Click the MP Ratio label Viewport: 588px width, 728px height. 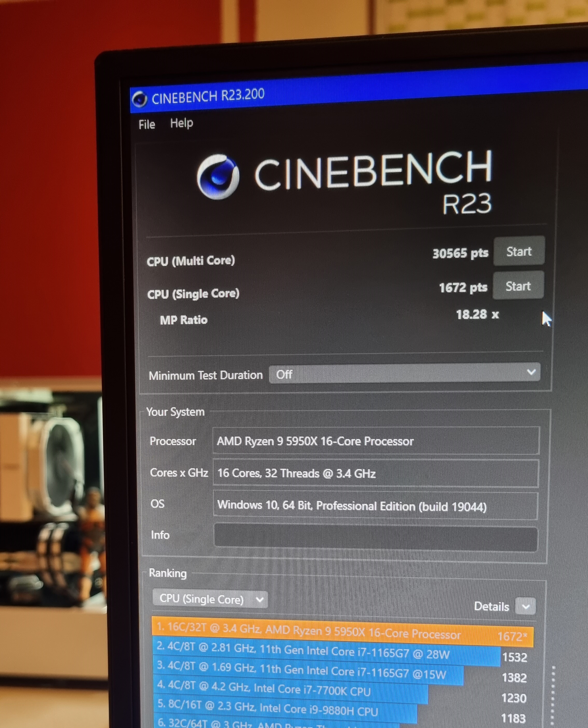coord(184,320)
